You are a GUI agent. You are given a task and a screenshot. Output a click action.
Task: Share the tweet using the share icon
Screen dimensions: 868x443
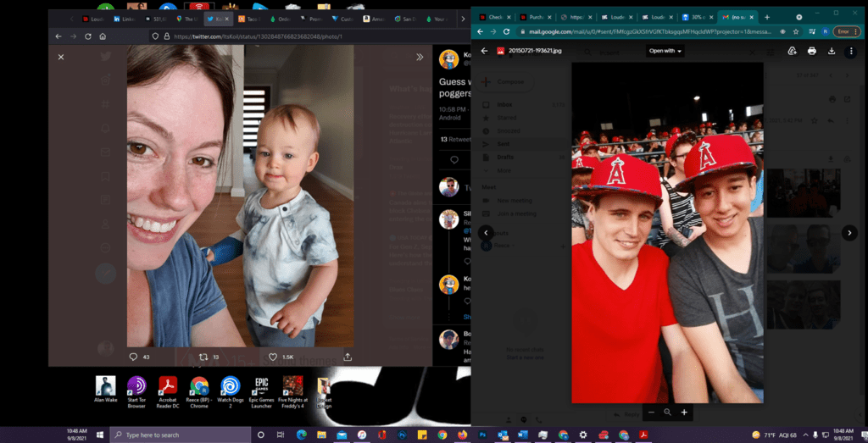348,357
